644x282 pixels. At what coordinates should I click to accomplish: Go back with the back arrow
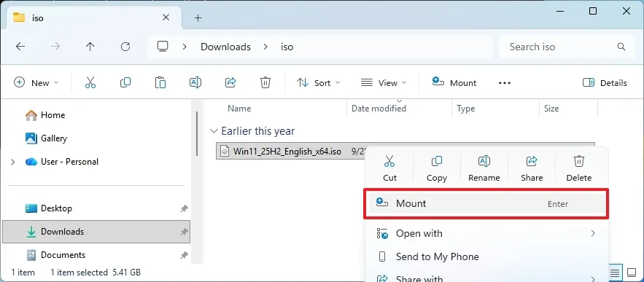(x=20, y=47)
